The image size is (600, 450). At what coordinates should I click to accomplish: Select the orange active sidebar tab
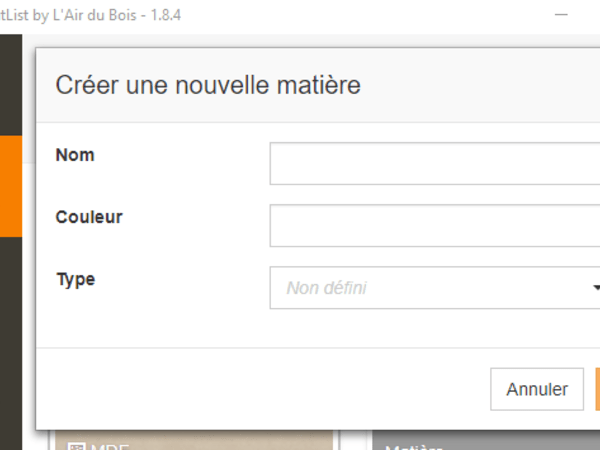pyautogui.click(x=11, y=186)
